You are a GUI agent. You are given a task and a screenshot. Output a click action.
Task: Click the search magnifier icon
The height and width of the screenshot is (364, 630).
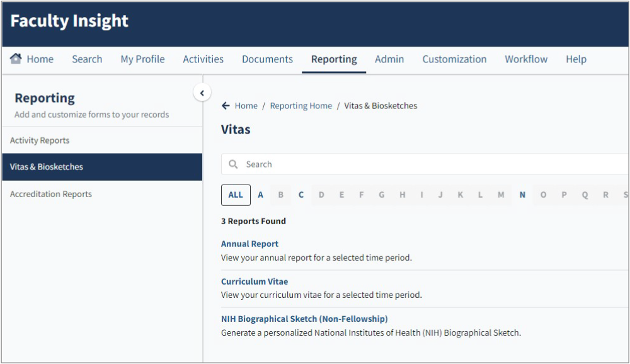(x=233, y=164)
